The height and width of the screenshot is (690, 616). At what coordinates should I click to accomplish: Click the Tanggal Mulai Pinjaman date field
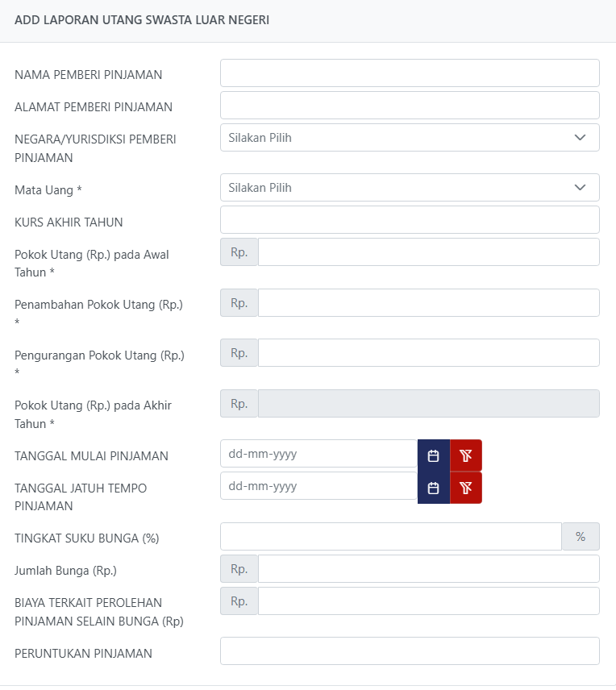click(x=318, y=454)
